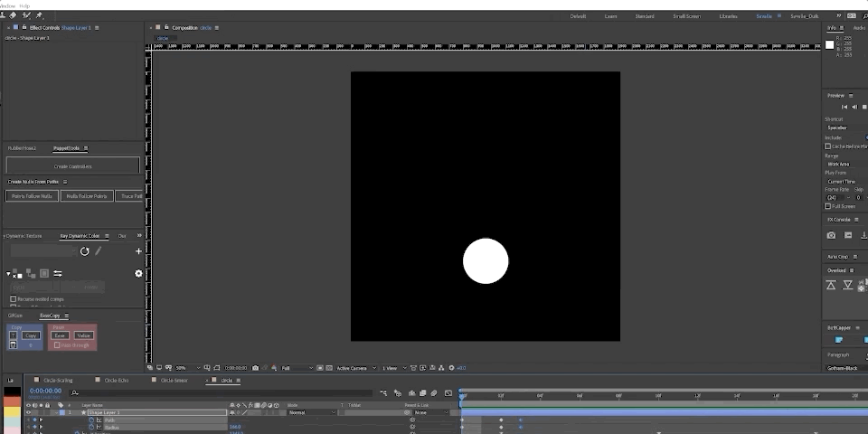Image resolution: width=868 pixels, height=434 pixels.
Task: Open the Circle Echo timeline tab
Action: coord(117,381)
